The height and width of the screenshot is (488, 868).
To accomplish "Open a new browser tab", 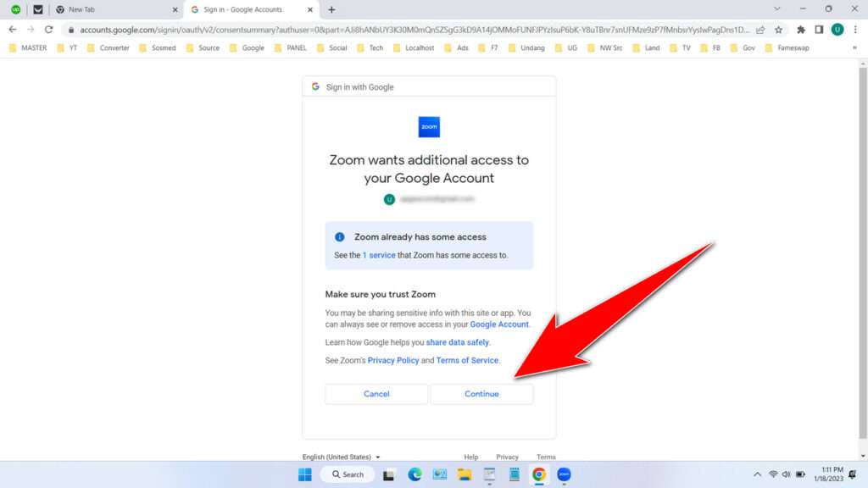I will [331, 9].
